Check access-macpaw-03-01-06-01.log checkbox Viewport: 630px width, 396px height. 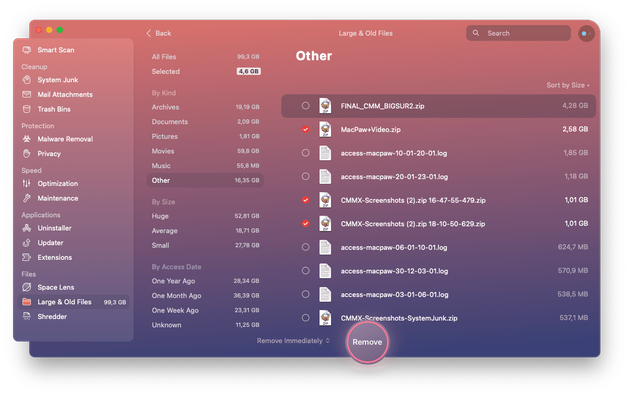click(306, 294)
